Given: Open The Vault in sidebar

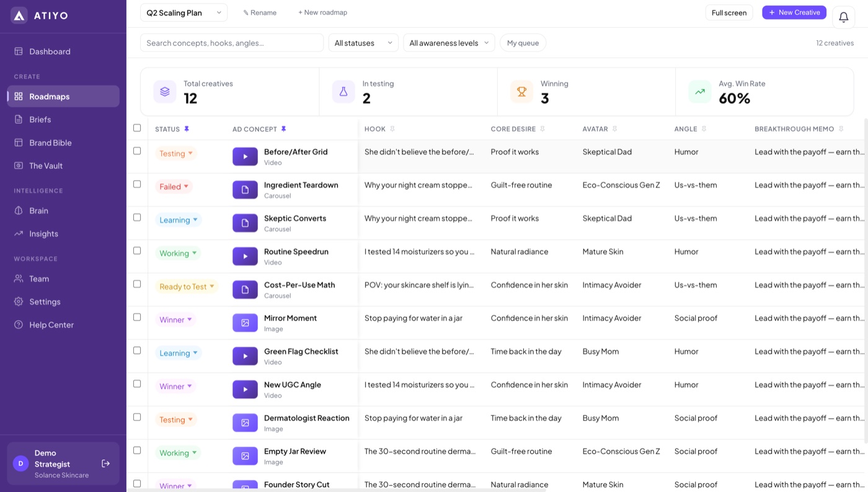Looking at the screenshot, I should tap(63, 166).
